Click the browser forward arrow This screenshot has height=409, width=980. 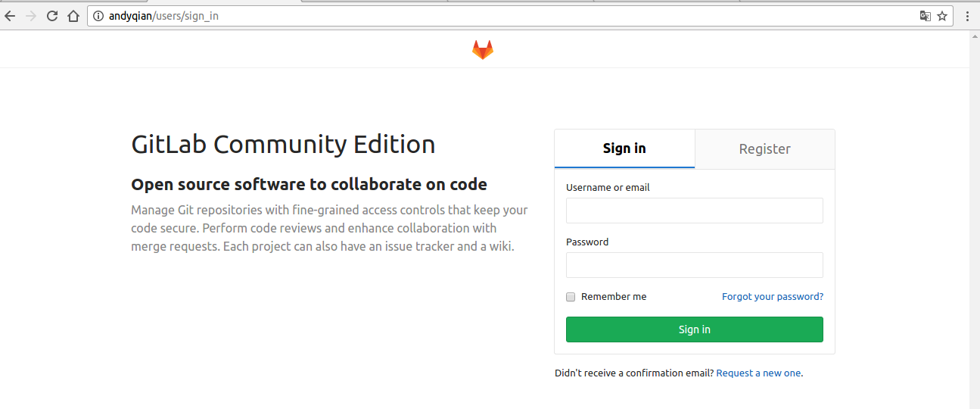[31, 16]
